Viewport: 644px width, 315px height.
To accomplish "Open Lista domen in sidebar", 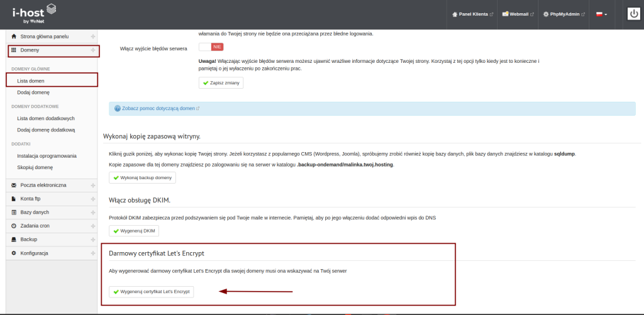I will click(31, 80).
